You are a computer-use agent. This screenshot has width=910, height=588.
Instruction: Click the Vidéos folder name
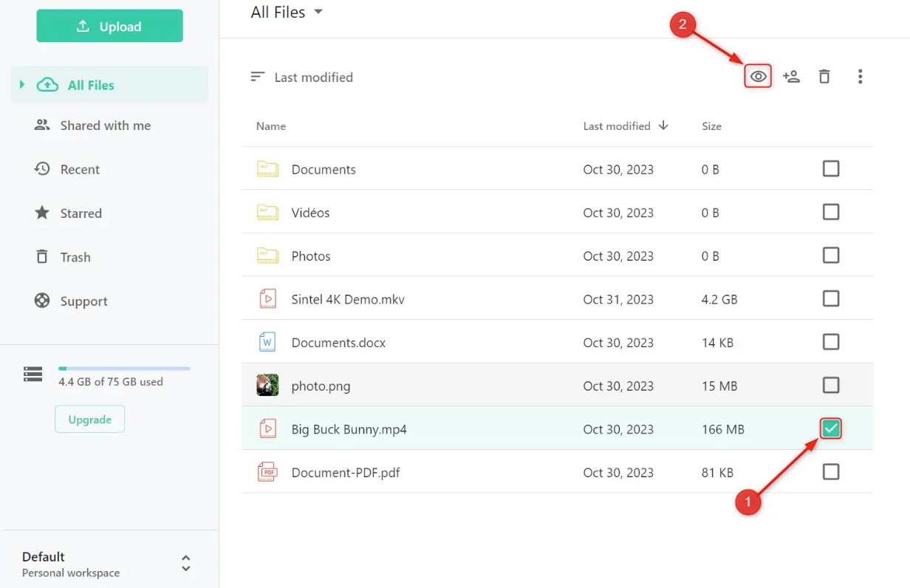310,213
